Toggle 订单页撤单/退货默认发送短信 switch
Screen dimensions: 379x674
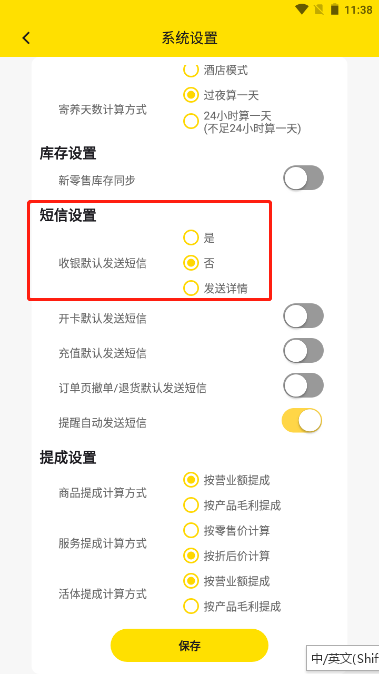(x=303, y=386)
